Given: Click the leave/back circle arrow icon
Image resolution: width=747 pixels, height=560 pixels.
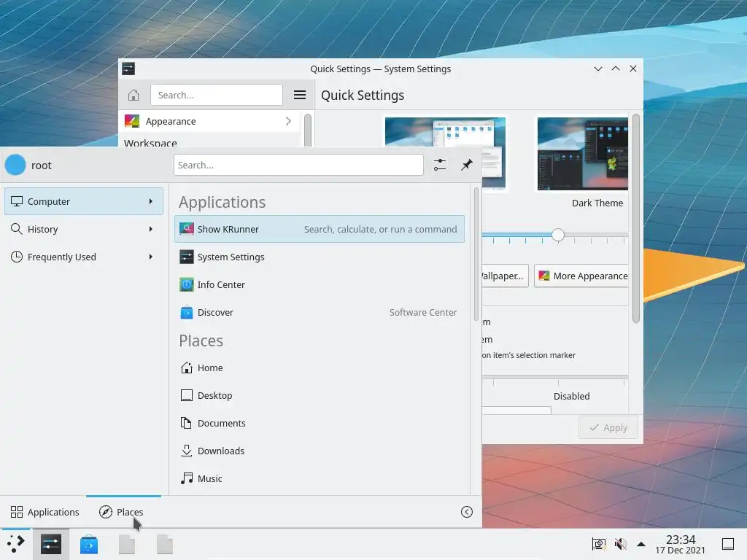Looking at the screenshot, I should (x=467, y=512).
